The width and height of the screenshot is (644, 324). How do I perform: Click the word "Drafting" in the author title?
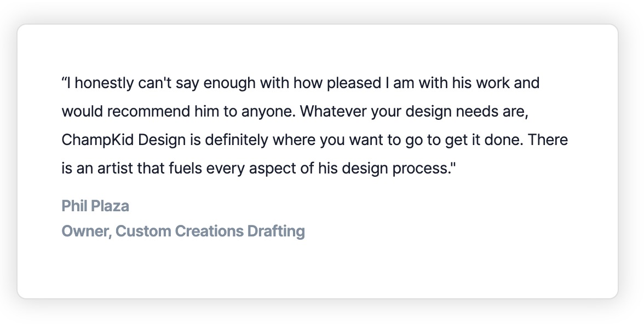(x=276, y=231)
